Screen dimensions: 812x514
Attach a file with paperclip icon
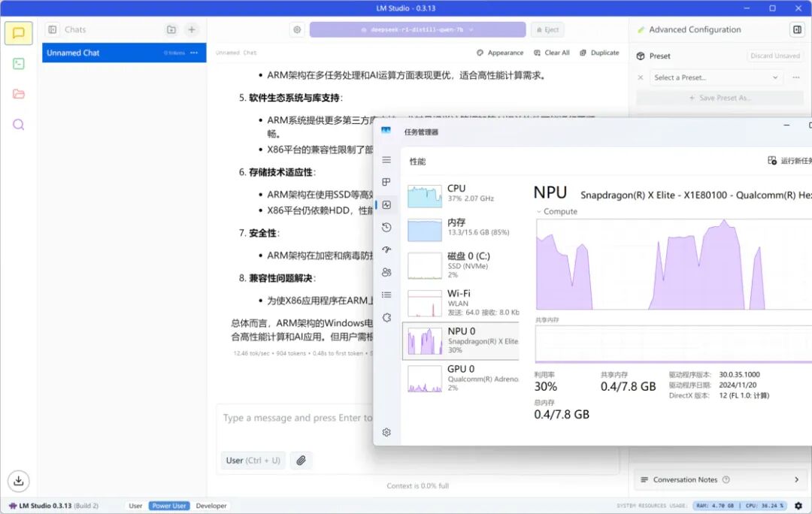[x=301, y=460]
